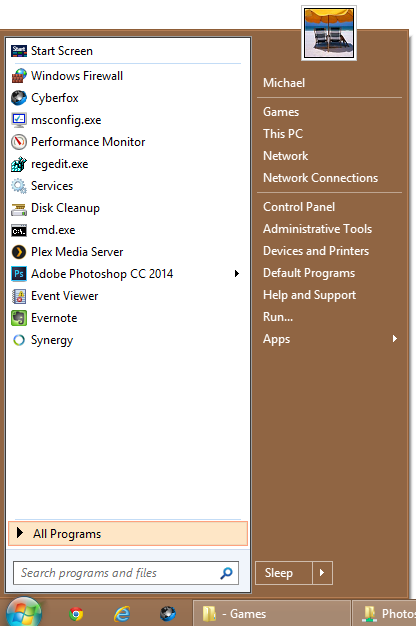Viewport: 416px width, 626px height.
Task: Open the Performance Monitor gauge icon
Action: click(19, 142)
